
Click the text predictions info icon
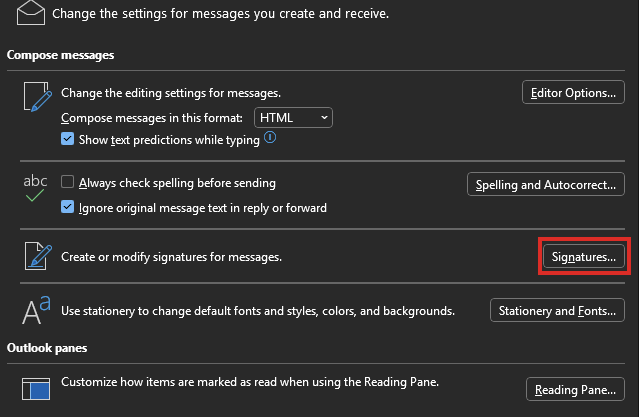(270, 140)
